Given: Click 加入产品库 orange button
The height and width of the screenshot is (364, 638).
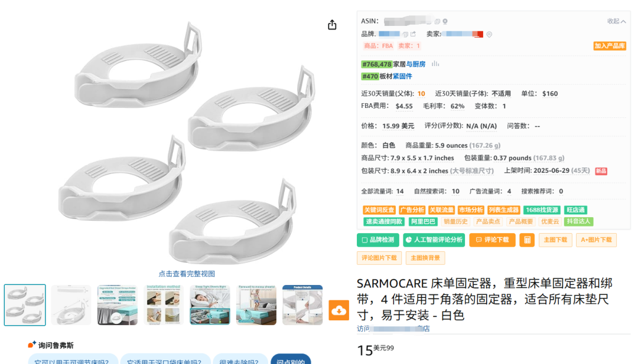Looking at the screenshot, I should click(610, 46).
